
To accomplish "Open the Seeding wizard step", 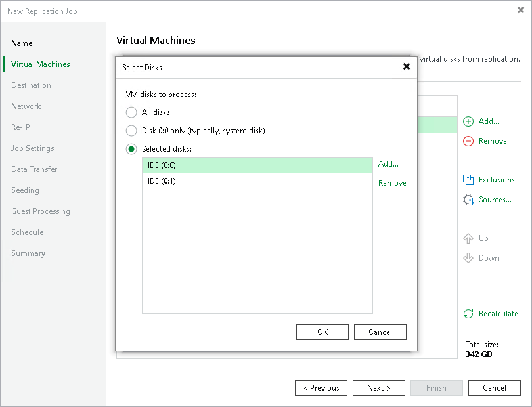I will [x=25, y=190].
